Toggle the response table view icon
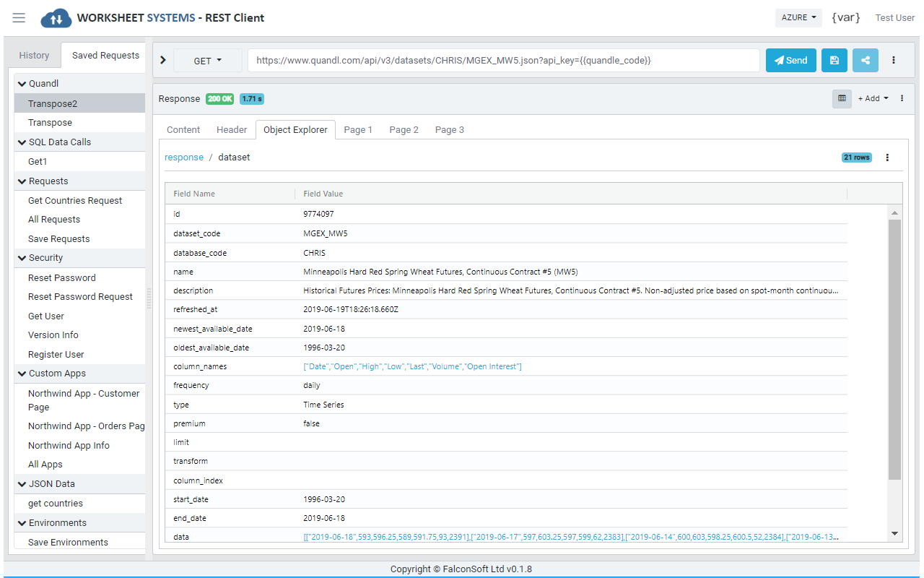 point(842,98)
